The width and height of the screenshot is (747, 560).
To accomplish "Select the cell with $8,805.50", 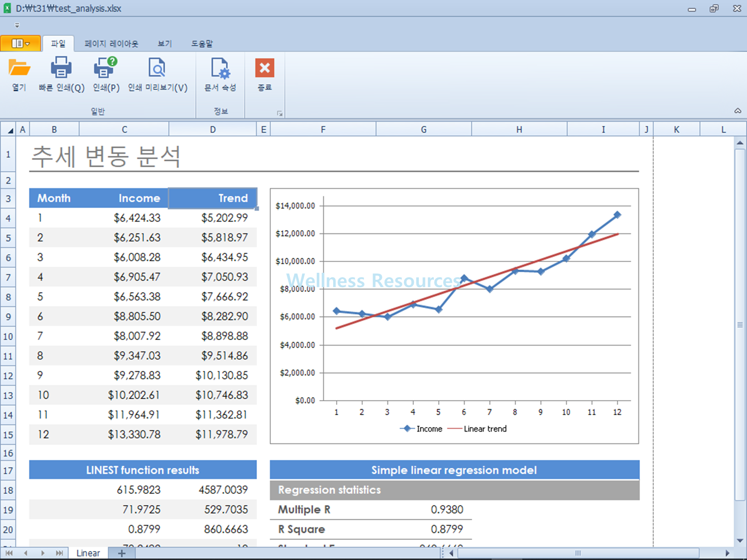I will pyautogui.click(x=124, y=317).
